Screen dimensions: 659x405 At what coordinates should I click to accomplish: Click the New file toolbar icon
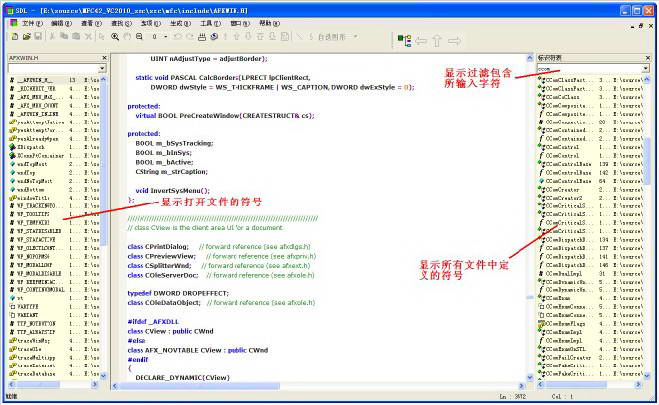point(15,37)
